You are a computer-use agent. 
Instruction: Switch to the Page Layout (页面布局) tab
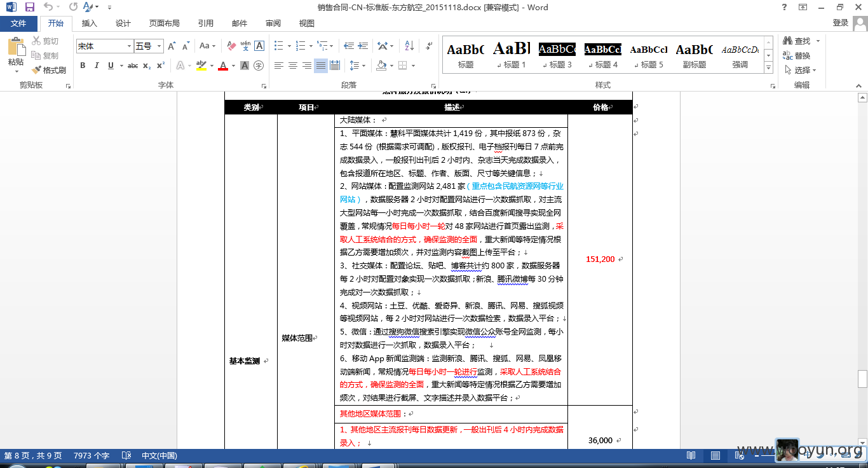pos(165,24)
